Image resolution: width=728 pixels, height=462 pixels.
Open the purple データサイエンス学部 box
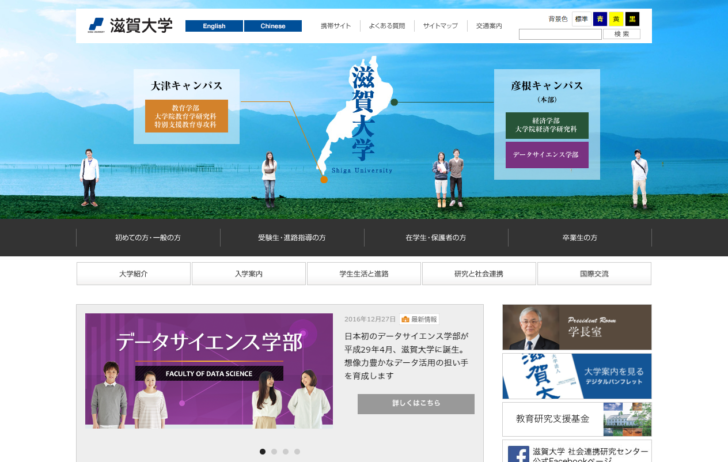click(547, 155)
